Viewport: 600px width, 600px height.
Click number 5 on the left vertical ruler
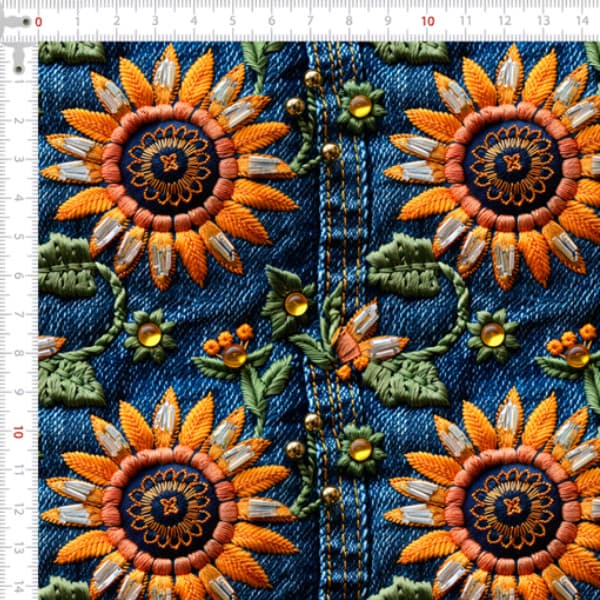point(18,237)
